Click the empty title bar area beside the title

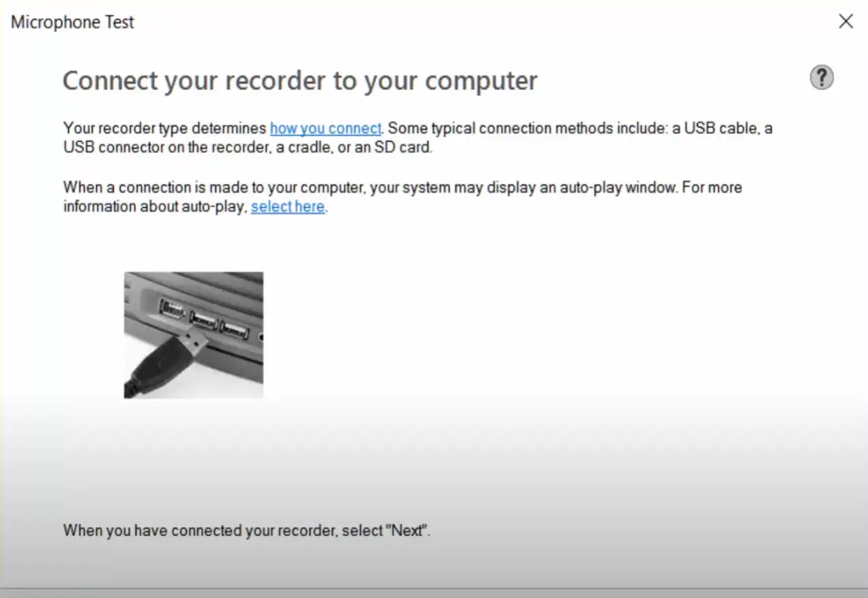tap(478, 22)
